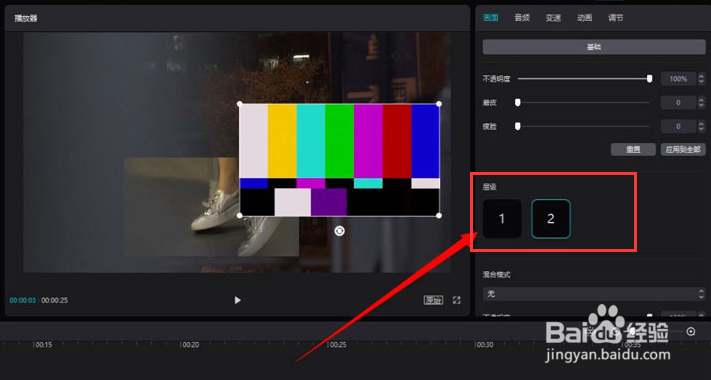Click the 层级 label
Image resolution: width=711 pixels, height=380 pixels.
[490, 187]
